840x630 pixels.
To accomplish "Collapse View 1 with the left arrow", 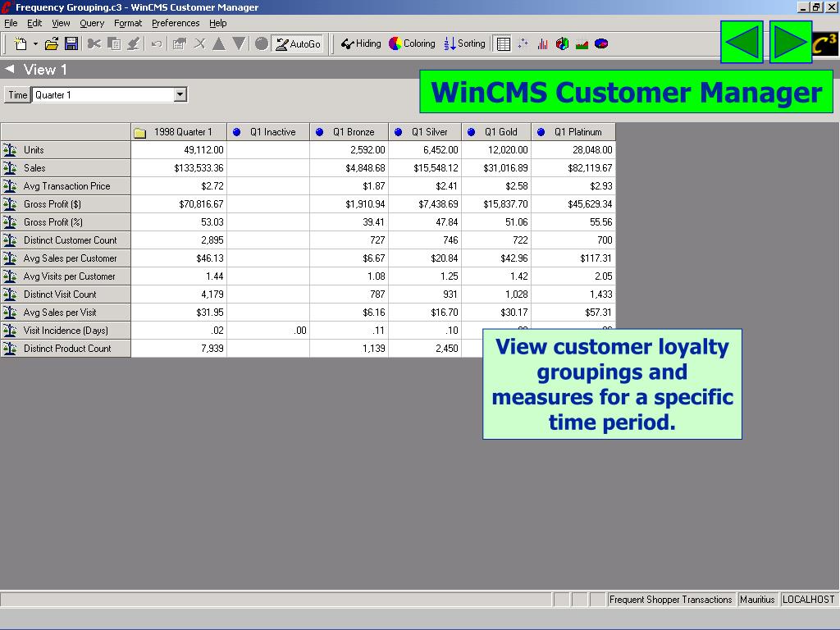I will tap(9, 69).
